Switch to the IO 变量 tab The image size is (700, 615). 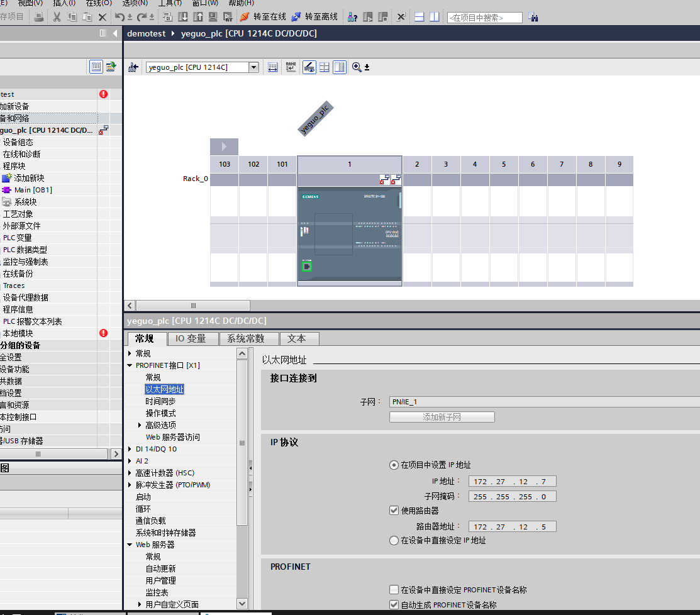point(191,338)
